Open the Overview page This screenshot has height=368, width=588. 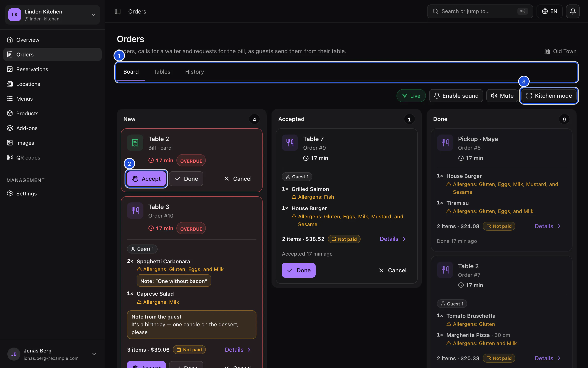[52, 40]
